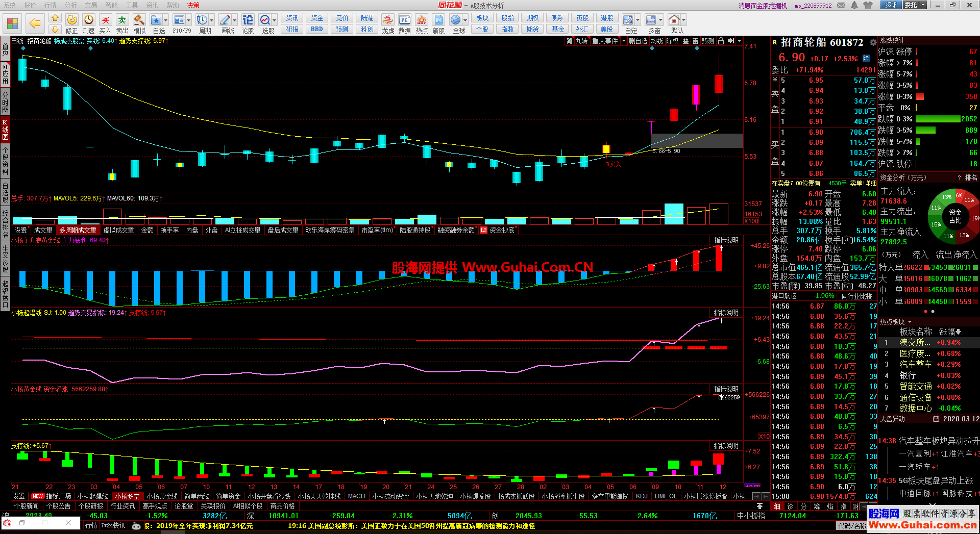Open the mail envelope icon in title bar
The image size is (980, 534).
pyautogui.click(x=841, y=5)
